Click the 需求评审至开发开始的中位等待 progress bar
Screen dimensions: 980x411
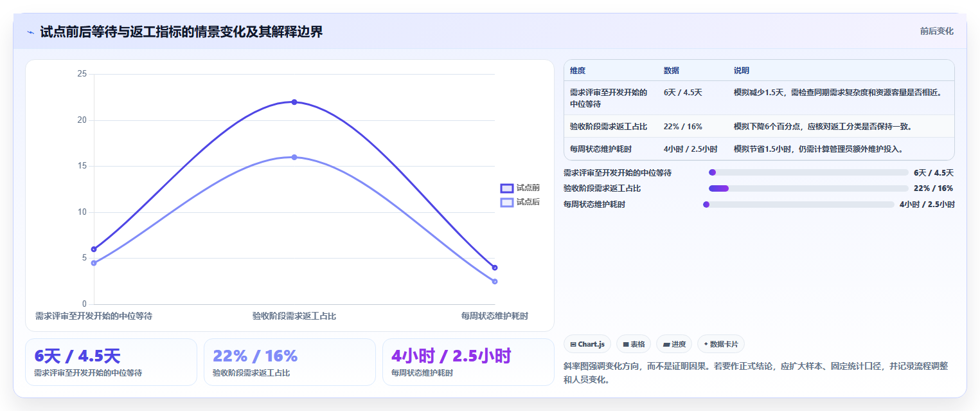point(808,172)
